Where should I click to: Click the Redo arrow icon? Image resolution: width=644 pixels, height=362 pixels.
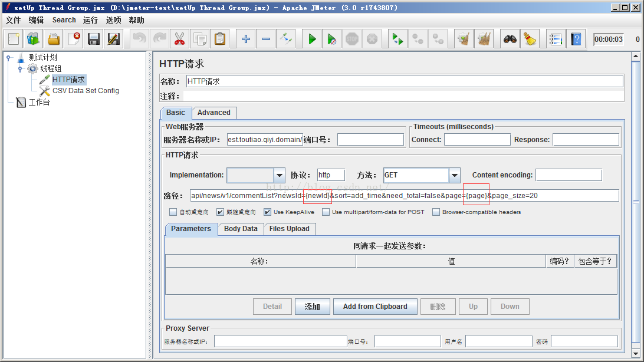(159, 40)
